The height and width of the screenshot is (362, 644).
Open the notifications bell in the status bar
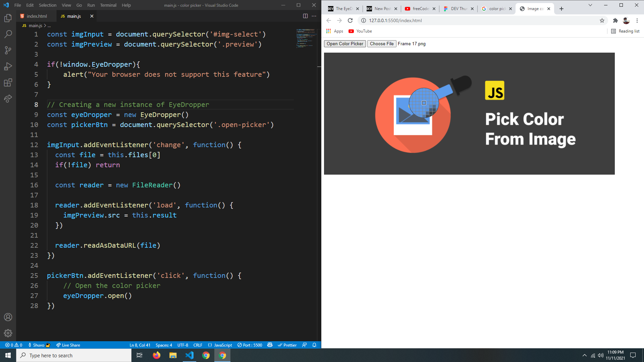[314, 345]
